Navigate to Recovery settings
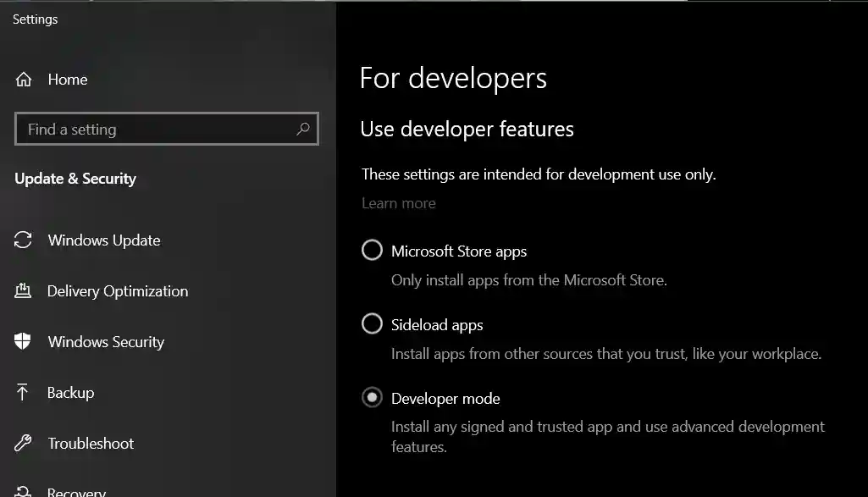The width and height of the screenshot is (868, 497). point(76,491)
